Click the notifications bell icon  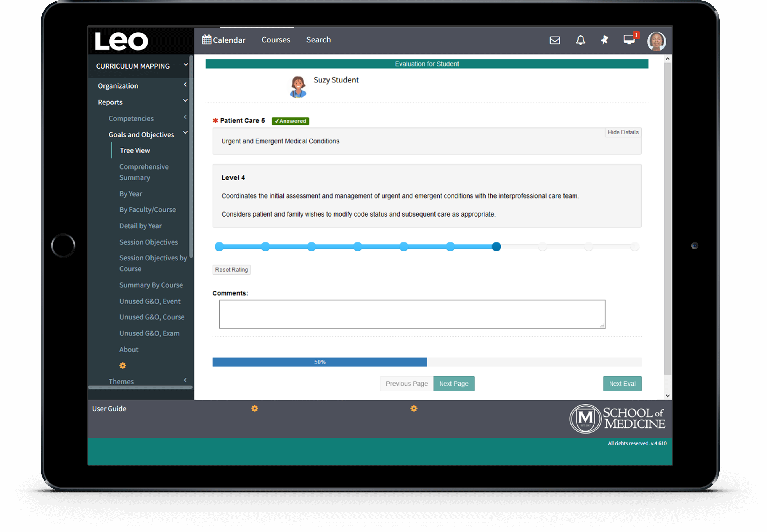pyautogui.click(x=580, y=40)
